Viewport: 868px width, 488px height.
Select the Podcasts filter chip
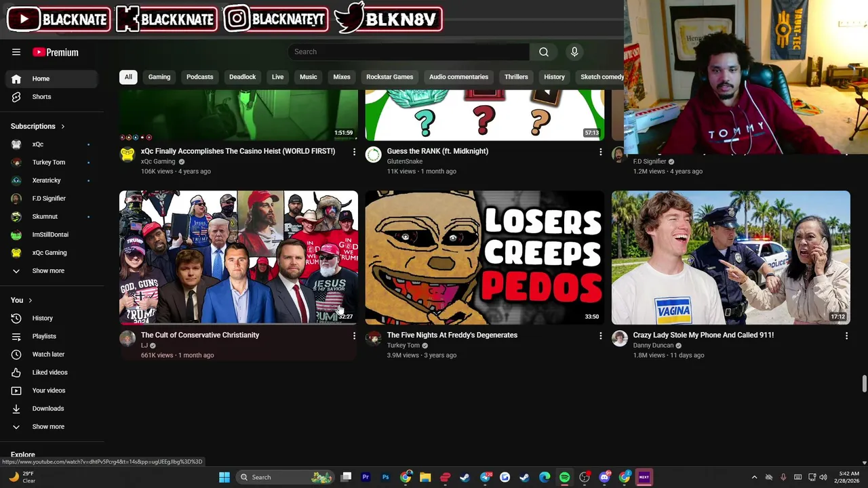tap(200, 77)
